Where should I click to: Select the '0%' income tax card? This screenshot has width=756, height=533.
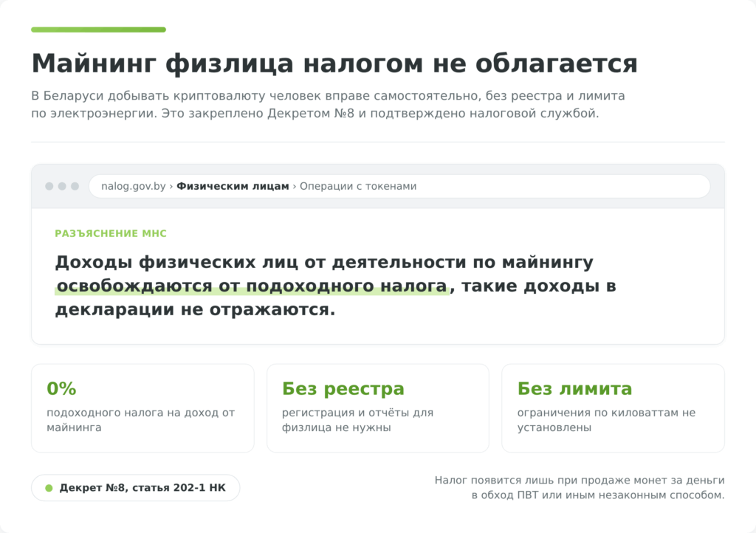point(142,408)
